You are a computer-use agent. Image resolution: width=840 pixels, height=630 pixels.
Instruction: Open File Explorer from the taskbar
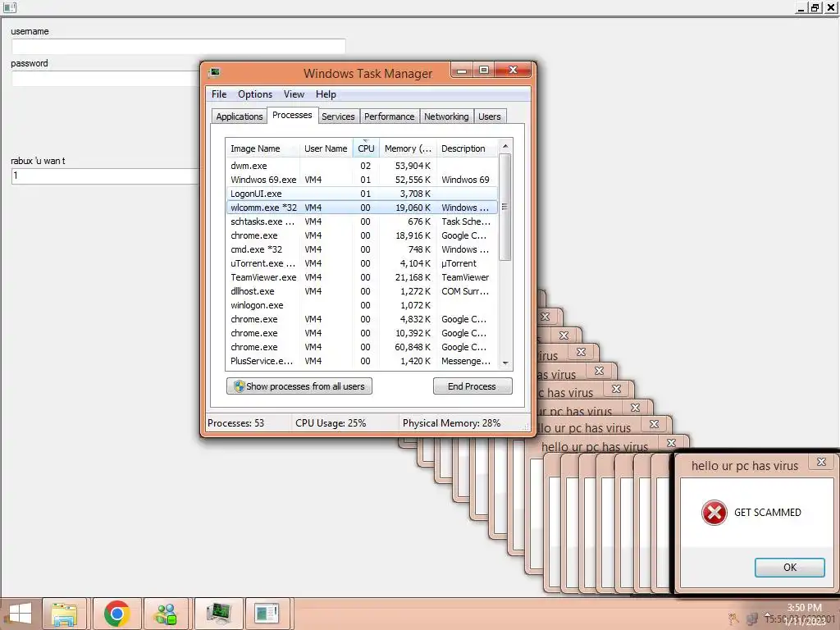pos(64,614)
